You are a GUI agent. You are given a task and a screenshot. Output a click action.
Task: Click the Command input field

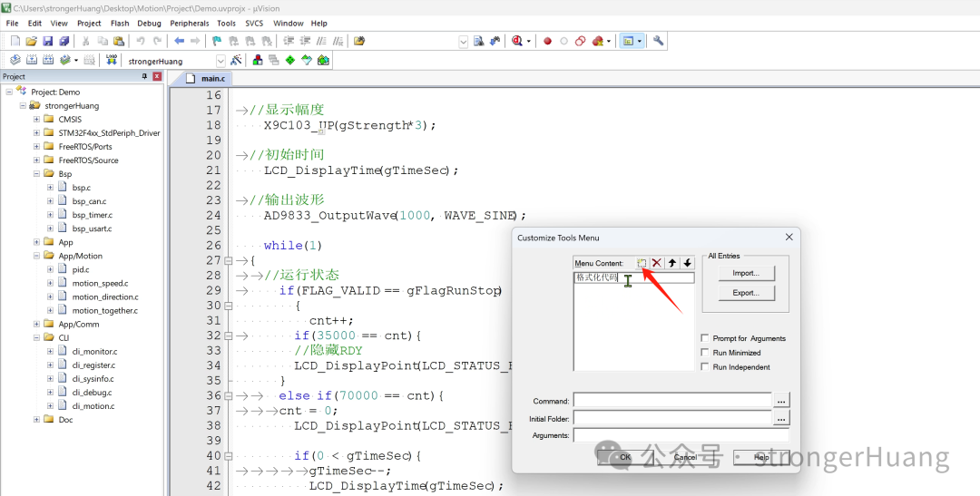pos(672,400)
